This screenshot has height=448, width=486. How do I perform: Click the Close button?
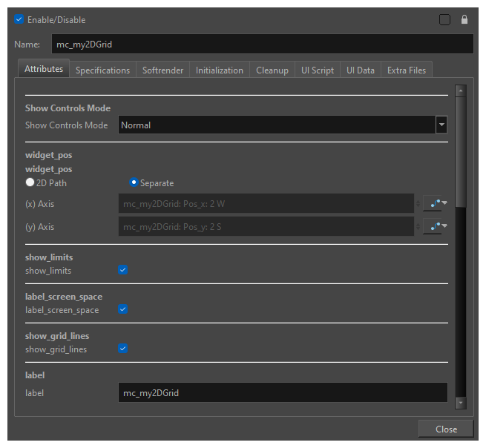pyautogui.click(x=446, y=429)
